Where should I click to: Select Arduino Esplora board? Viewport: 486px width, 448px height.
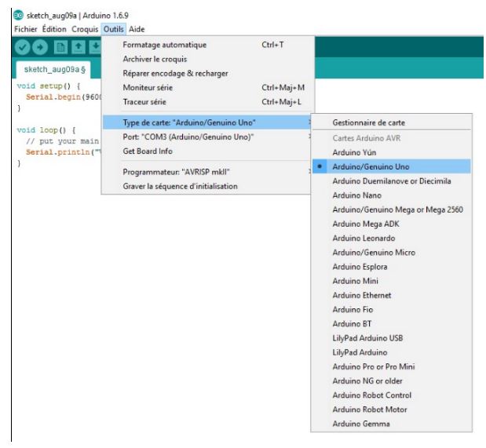pyautogui.click(x=392, y=267)
